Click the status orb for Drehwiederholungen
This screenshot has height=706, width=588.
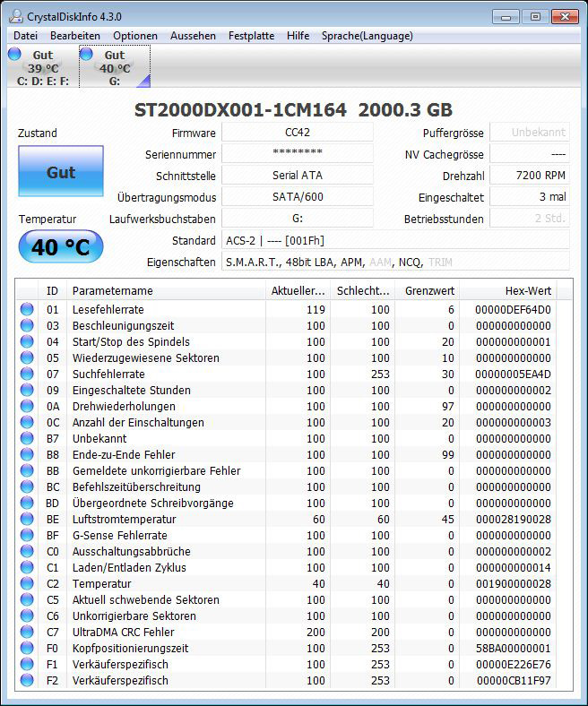pyautogui.click(x=27, y=406)
